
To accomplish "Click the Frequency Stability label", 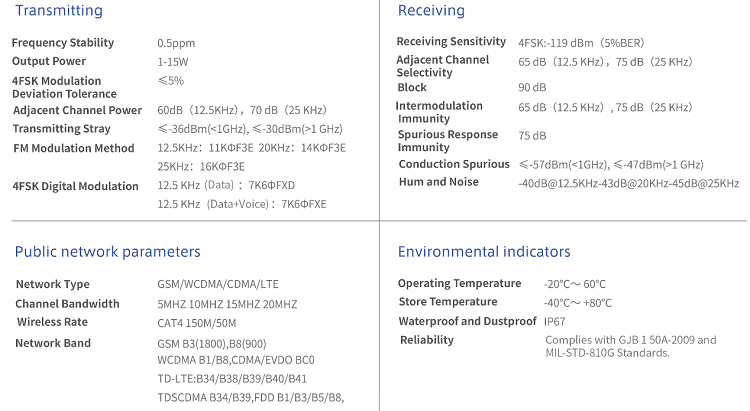I will (63, 43).
